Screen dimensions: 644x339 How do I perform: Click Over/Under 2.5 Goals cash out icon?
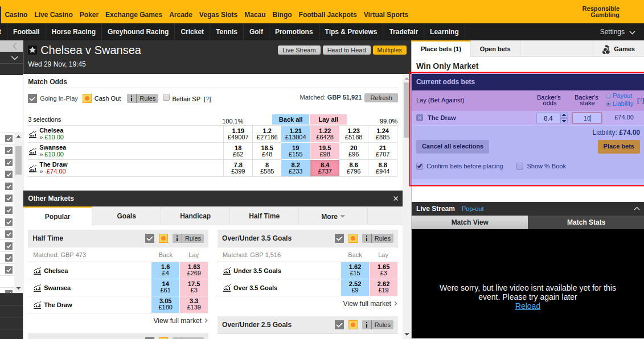(x=353, y=325)
